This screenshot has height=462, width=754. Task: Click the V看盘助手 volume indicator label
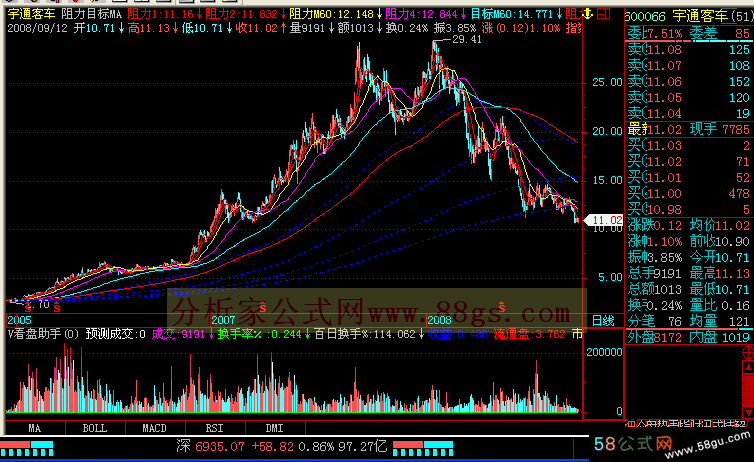tap(43, 334)
